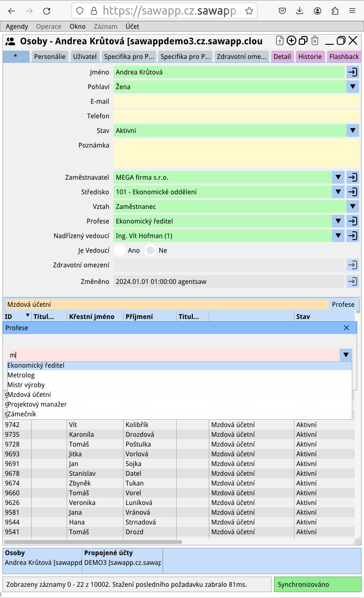Open link arrow beside Zdravotní omezení field
The image size is (364, 598).
[x=352, y=265]
